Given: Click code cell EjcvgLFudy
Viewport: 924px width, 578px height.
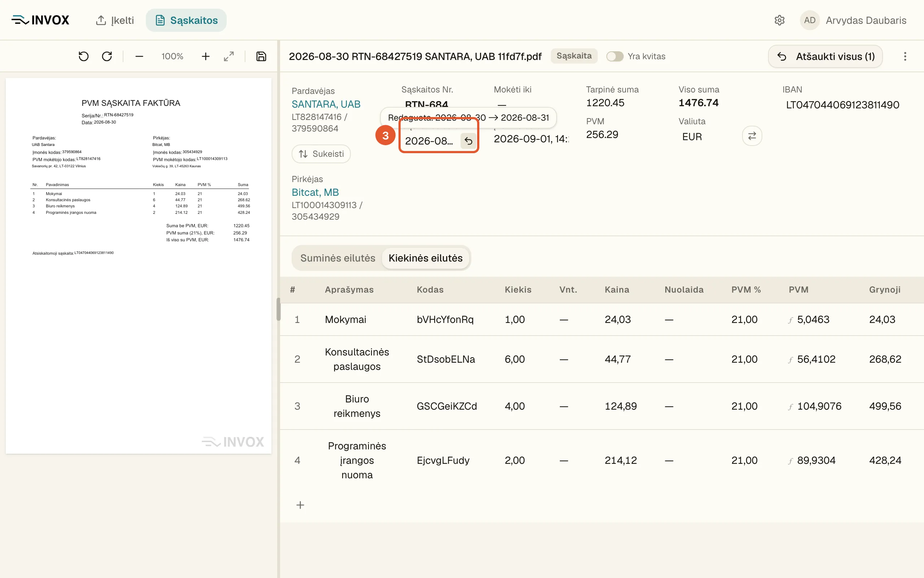Looking at the screenshot, I should 443,461.
